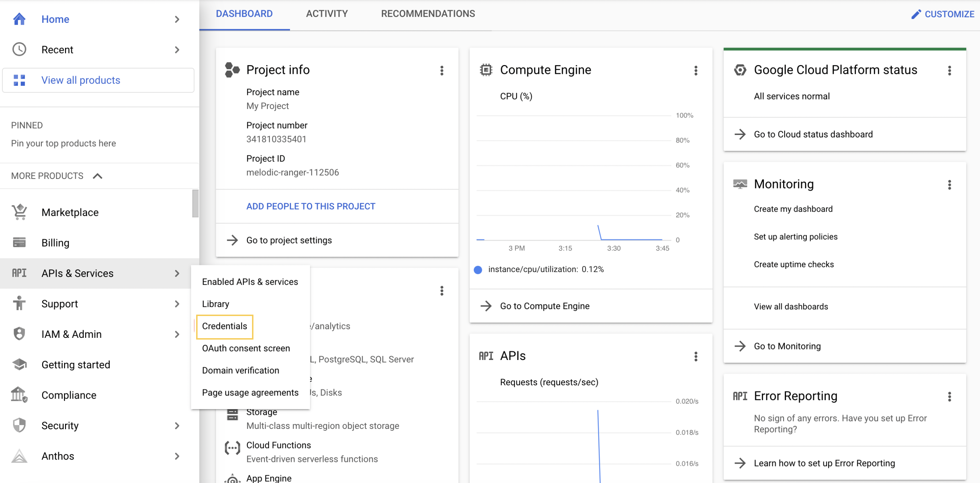Screen dimensions: 980x483
Task: Expand the APIs & Services chevron
Action: (177, 273)
